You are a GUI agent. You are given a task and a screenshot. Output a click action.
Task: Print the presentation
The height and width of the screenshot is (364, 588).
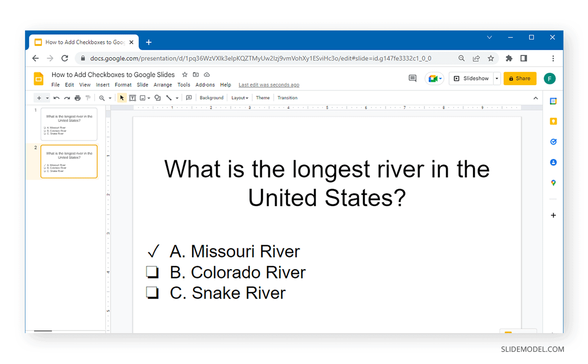pyautogui.click(x=77, y=97)
